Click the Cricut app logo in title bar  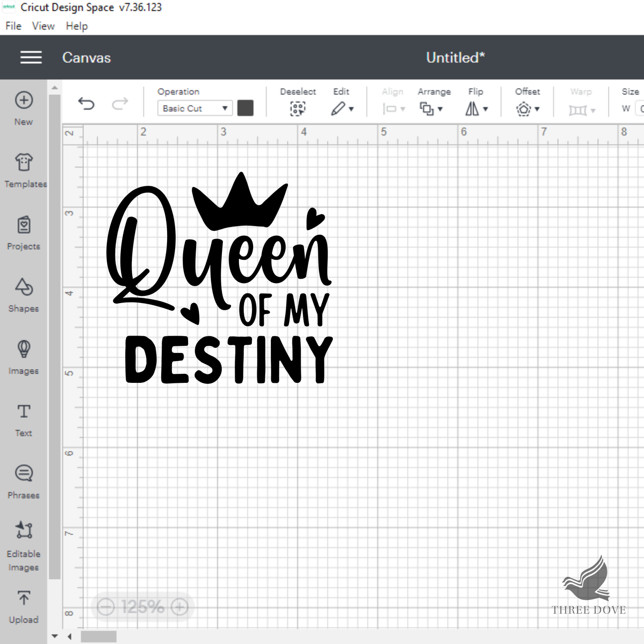click(9, 7)
